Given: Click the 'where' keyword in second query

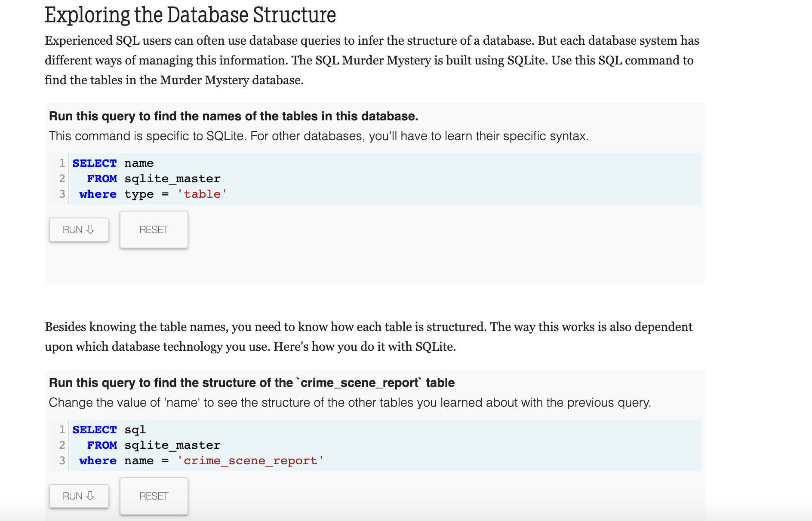Looking at the screenshot, I should click(98, 461).
